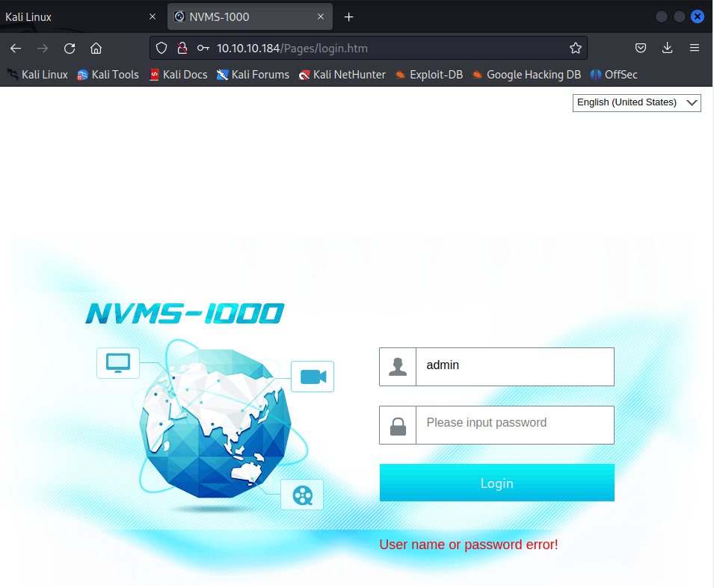Open the Kali Tools bookmark
This screenshot has height=588, width=714.
coord(108,75)
